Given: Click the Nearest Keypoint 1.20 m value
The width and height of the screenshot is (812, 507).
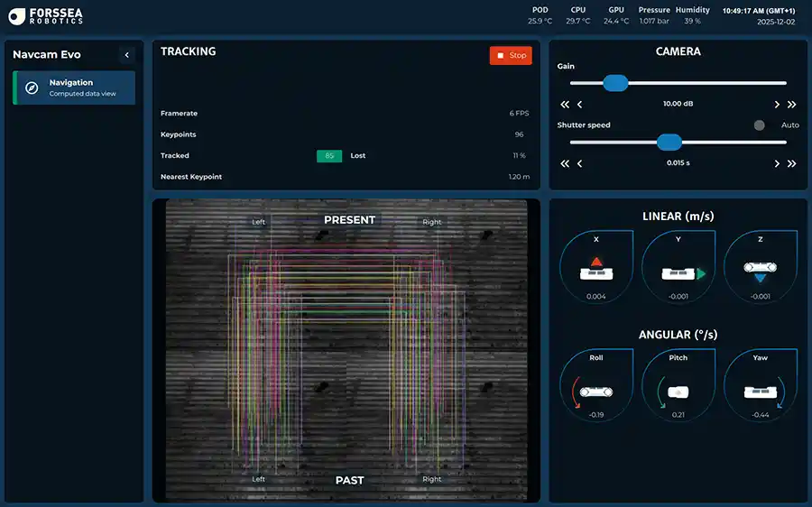Looking at the screenshot, I should pos(519,177).
